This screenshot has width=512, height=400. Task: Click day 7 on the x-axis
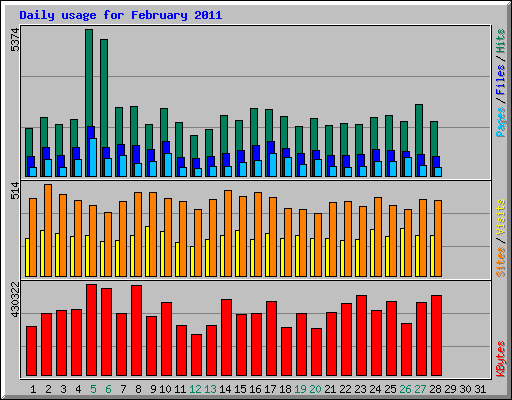(x=123, y=389)
